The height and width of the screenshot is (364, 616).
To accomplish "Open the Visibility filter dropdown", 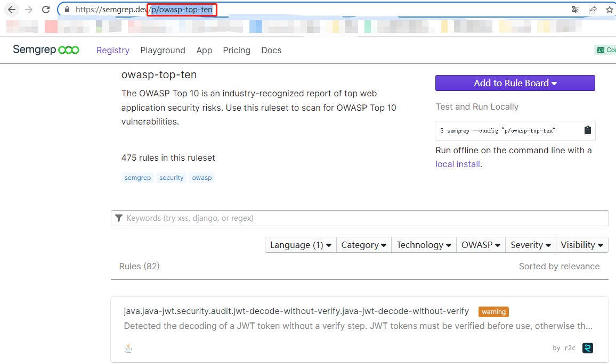I will [582, 245].
